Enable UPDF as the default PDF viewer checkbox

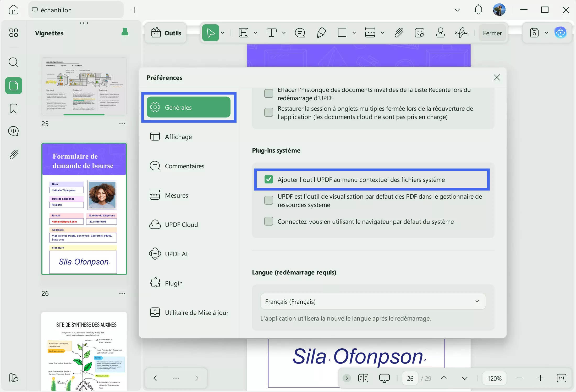click(x=269, y=200)
